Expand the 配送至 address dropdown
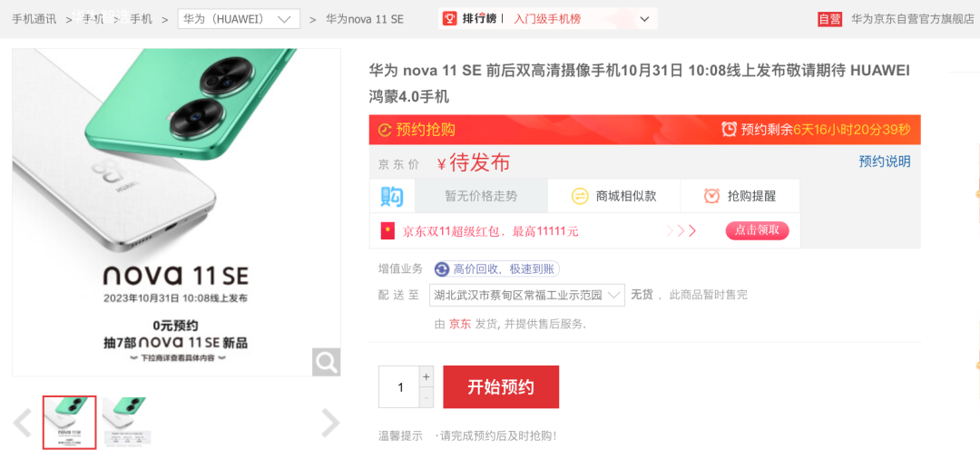This screenshot has height=459, width=980. 527,295
